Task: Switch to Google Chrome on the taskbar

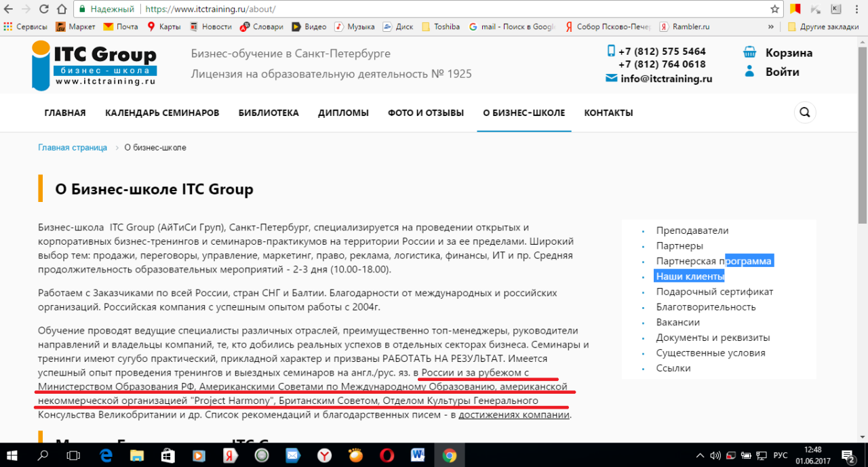Action: [x=449, y=455]
